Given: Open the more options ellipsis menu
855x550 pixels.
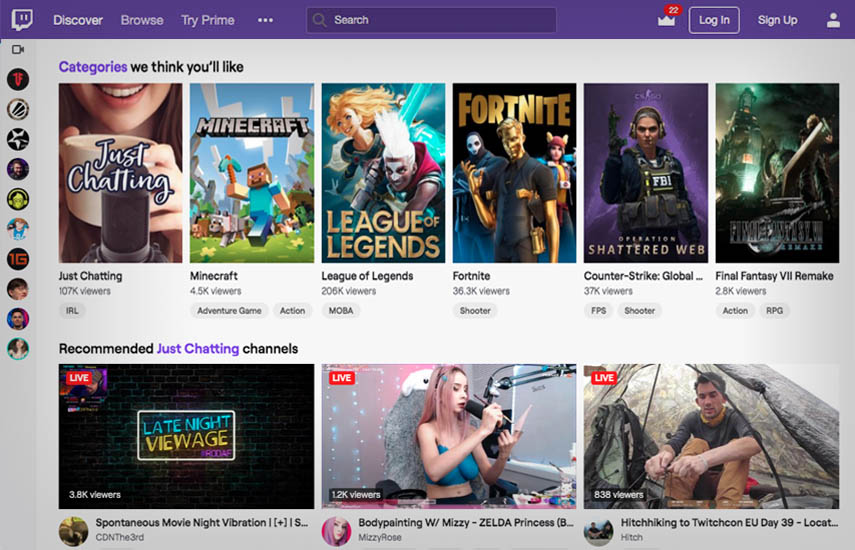Looking at the screenshot, I should click(265, 20).
